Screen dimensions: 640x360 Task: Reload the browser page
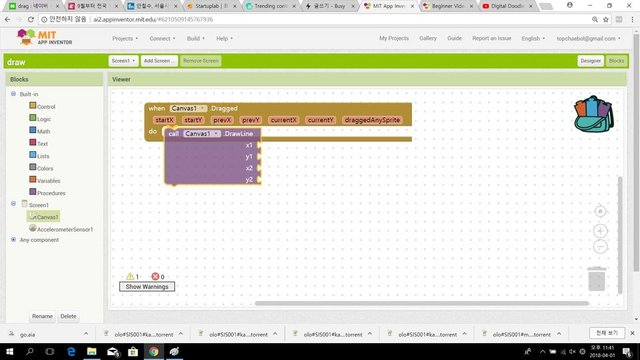tap(31, 19)
